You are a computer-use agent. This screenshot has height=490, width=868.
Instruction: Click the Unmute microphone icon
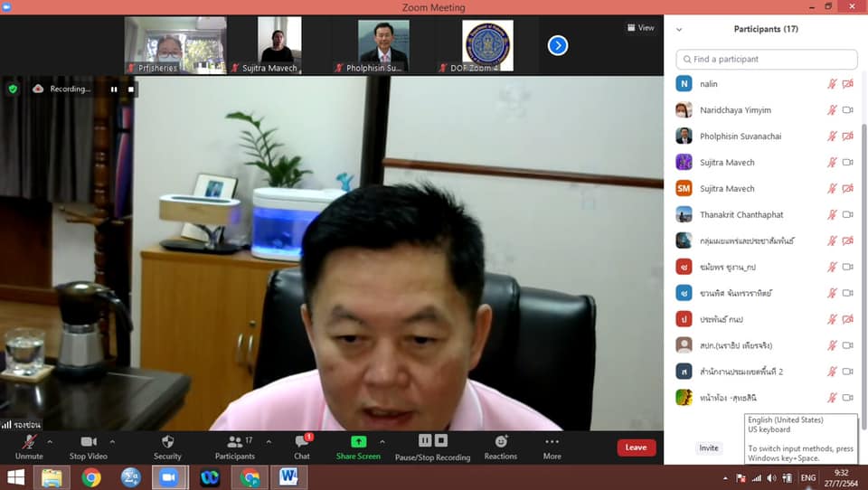point(29,442)
